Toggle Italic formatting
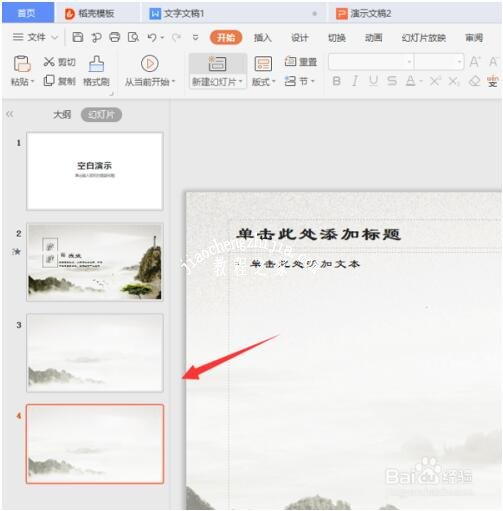Screen dimensions: 503x511 point(355,81)
